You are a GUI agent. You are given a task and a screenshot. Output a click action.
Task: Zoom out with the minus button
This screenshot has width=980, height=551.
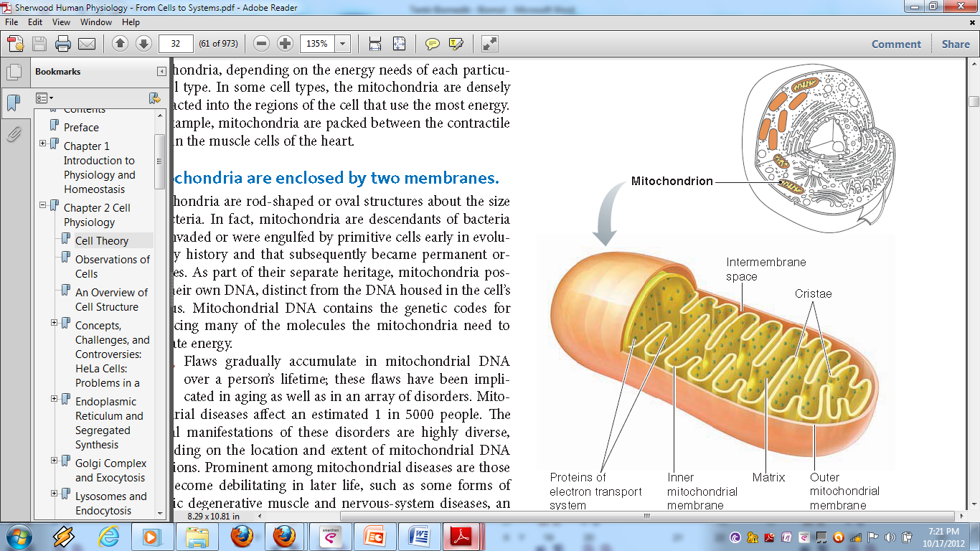coord(262,44)
